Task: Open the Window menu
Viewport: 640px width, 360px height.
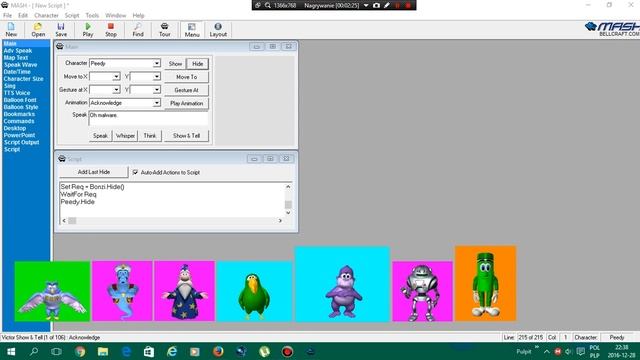Action: (116, 15)
